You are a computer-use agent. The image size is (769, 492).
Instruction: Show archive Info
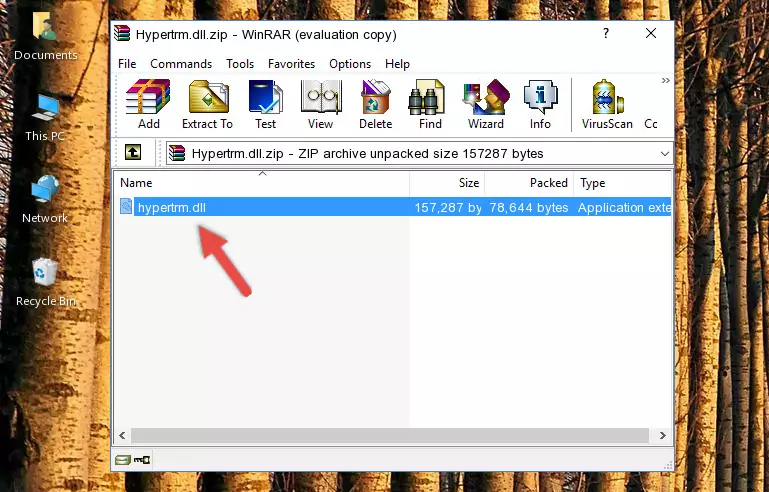pos(540,104)
